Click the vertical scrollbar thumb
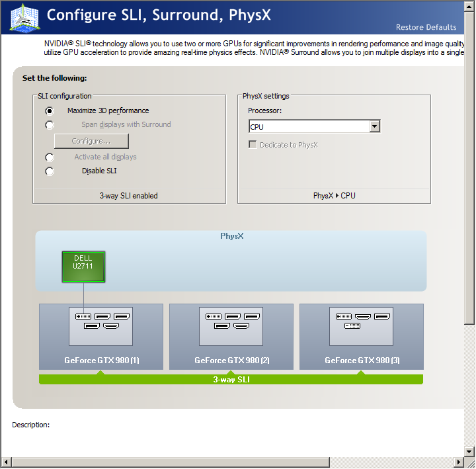Viewport: 476px width, 469px height. coord(469,169)
